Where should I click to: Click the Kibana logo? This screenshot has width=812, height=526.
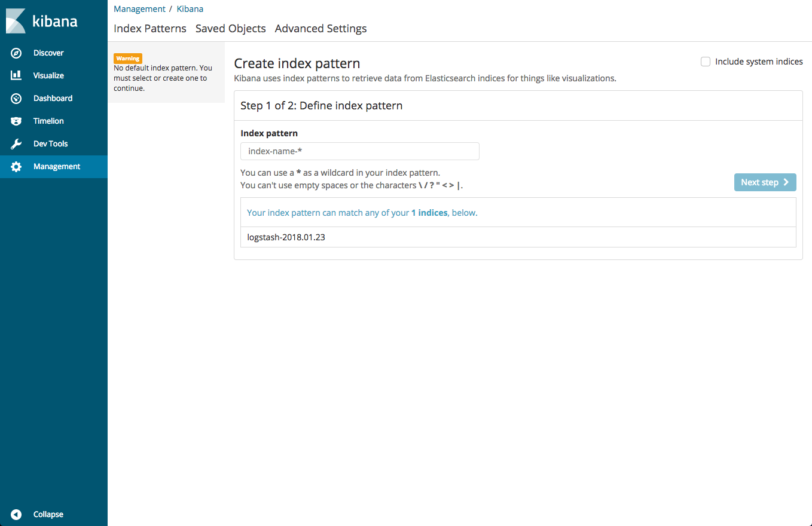[42, 22]
